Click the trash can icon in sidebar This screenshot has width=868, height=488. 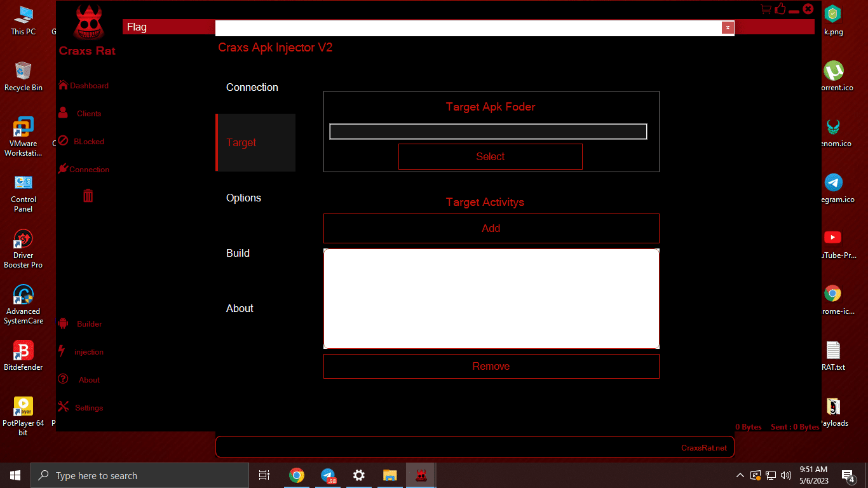[88, 196]
